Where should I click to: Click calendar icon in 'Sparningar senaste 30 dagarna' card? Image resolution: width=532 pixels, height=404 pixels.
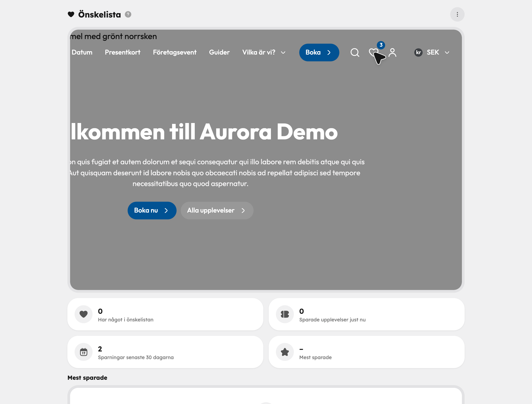click(84, 352)
